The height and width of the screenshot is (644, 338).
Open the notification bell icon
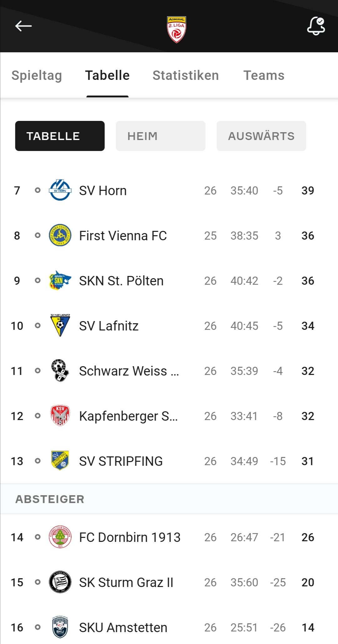316,26
